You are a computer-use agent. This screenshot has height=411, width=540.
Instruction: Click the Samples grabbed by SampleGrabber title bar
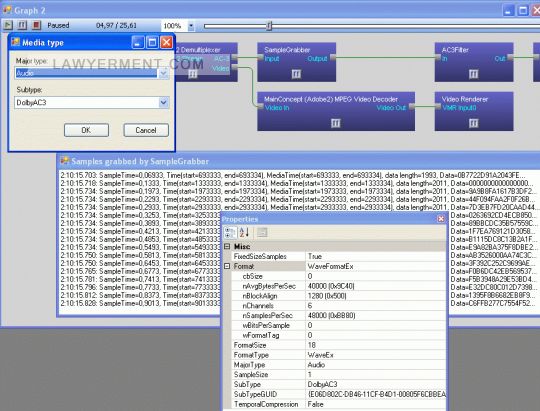(298, 161)
